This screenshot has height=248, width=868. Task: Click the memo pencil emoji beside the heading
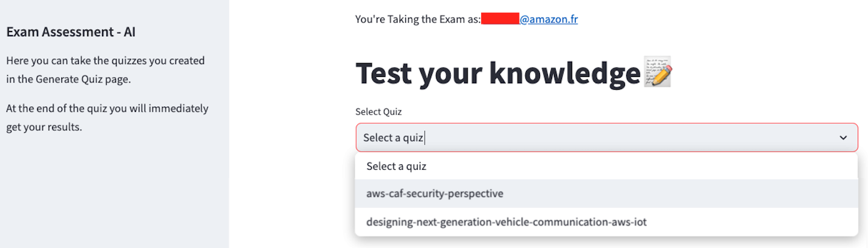pos(657,73)
